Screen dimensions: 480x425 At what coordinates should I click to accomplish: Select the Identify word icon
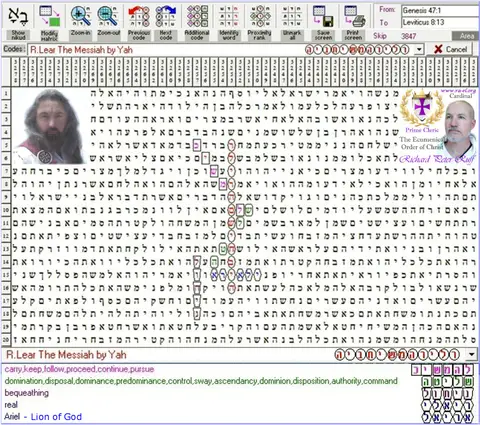[x=229, y=16]
